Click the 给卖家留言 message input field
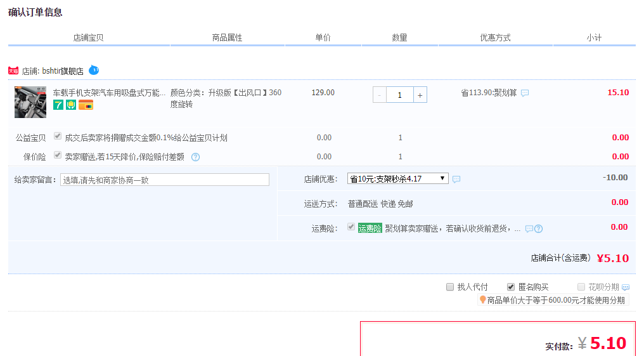644x356 pixels. 165,180
